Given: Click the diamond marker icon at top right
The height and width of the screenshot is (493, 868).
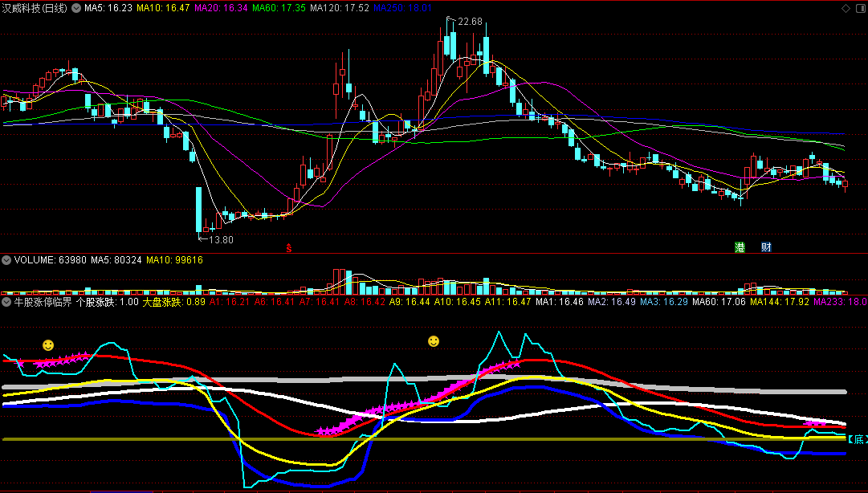Looking at the screenshot, I should (x=846, y=8).
